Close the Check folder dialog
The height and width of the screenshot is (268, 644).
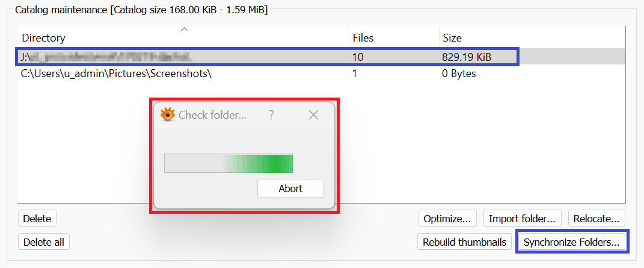click(x=313, y=115)
